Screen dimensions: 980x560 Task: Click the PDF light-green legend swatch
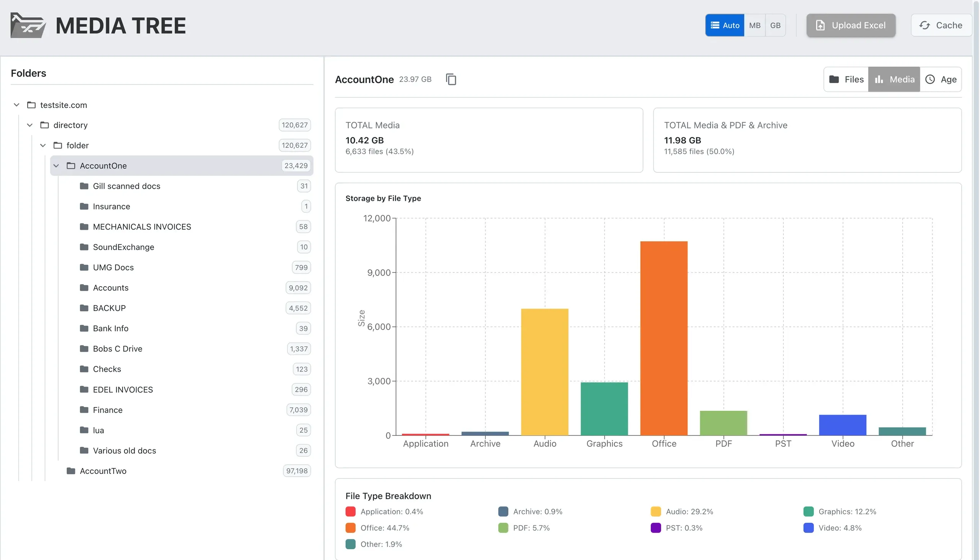tap(503, 528)
